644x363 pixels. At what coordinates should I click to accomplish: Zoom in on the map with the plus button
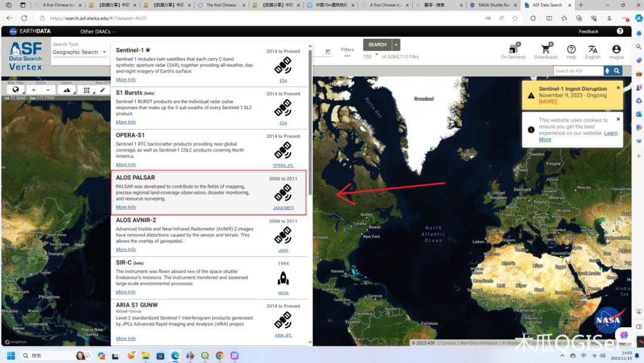(33, 90)
